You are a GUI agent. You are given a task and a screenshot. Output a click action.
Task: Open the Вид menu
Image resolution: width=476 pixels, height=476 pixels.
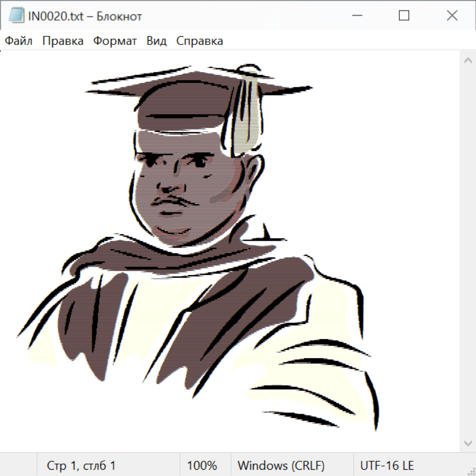[157, 41]
